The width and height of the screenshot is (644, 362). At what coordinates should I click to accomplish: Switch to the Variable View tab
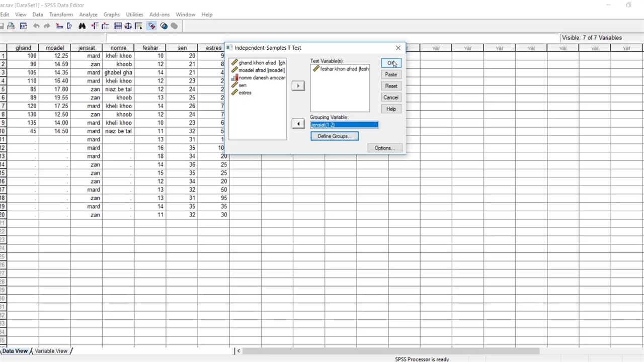(x=51, y=351)
